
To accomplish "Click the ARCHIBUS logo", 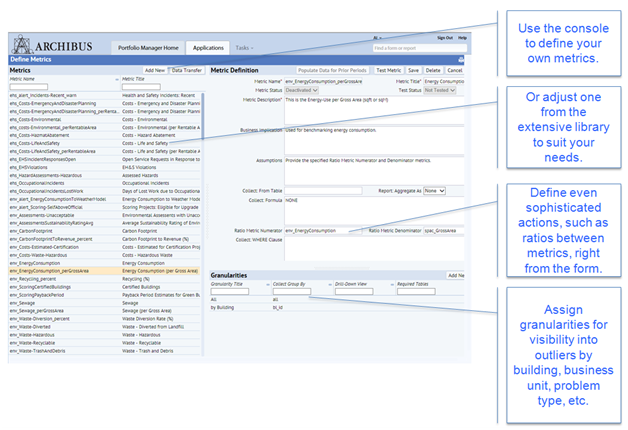I will (62, 45).
